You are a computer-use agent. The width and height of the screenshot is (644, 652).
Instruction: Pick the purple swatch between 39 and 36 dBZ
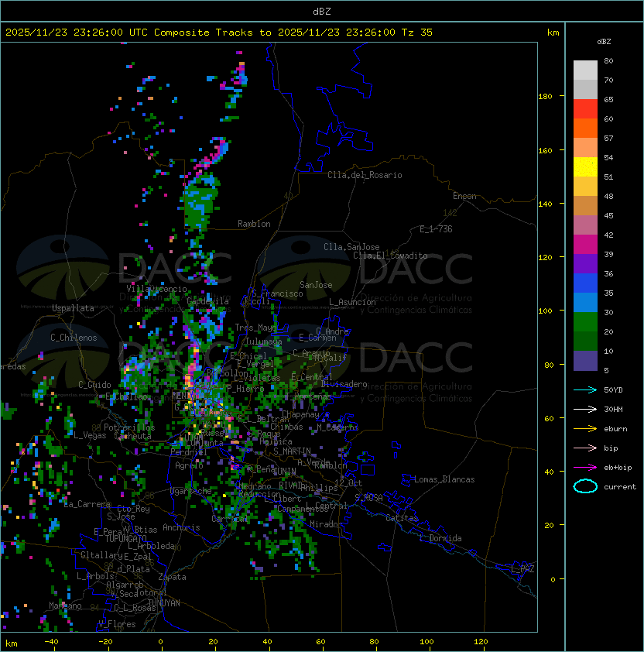[x=585, y=263]
